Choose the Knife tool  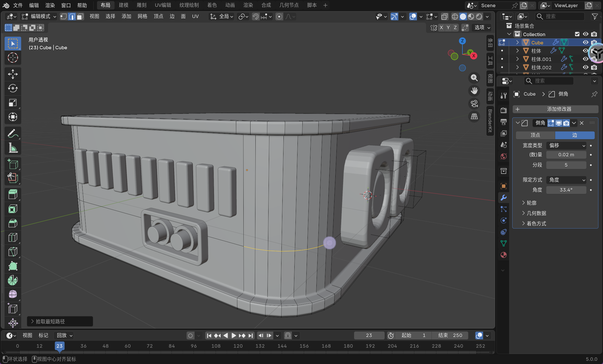[x=13, y=252]
